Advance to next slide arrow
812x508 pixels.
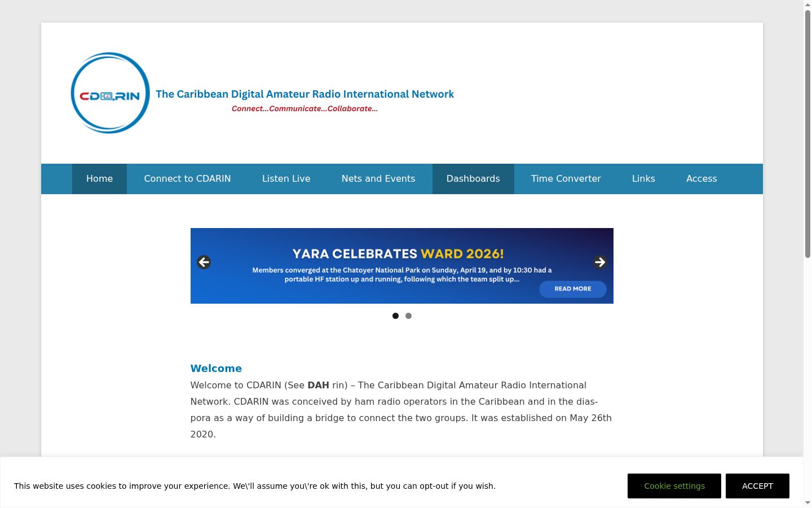(600, 262)
